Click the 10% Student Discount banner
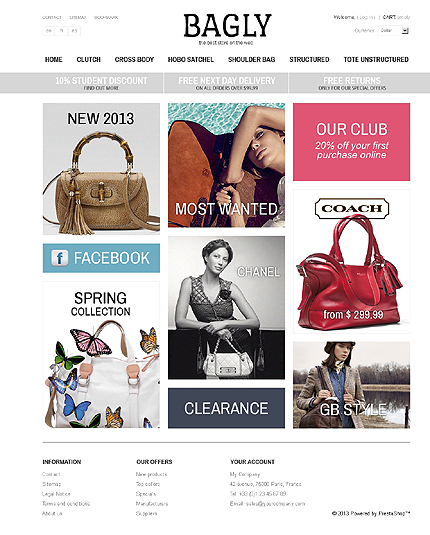430x535 pixels. 101,83
